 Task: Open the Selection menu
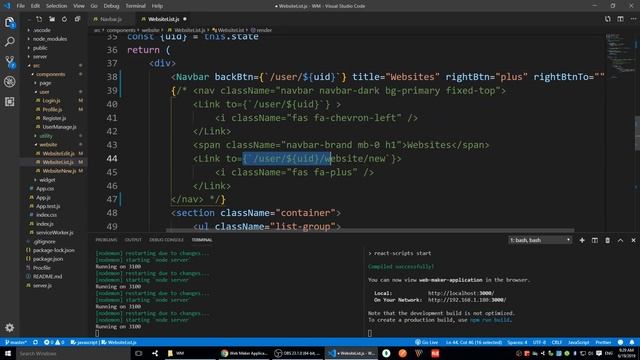tap(56, 6)
